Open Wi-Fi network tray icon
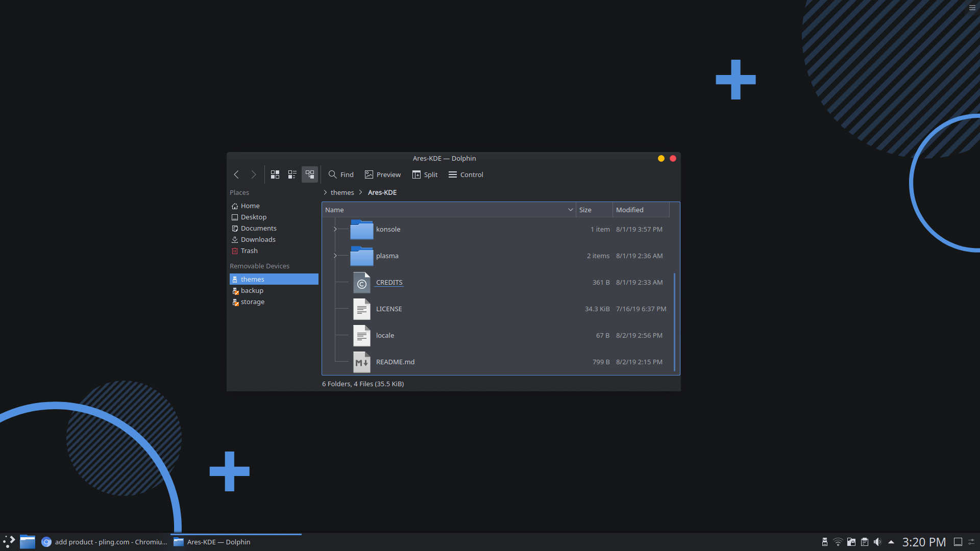The height and width of the screenshot is (551, 980). (x=838, y=542)
